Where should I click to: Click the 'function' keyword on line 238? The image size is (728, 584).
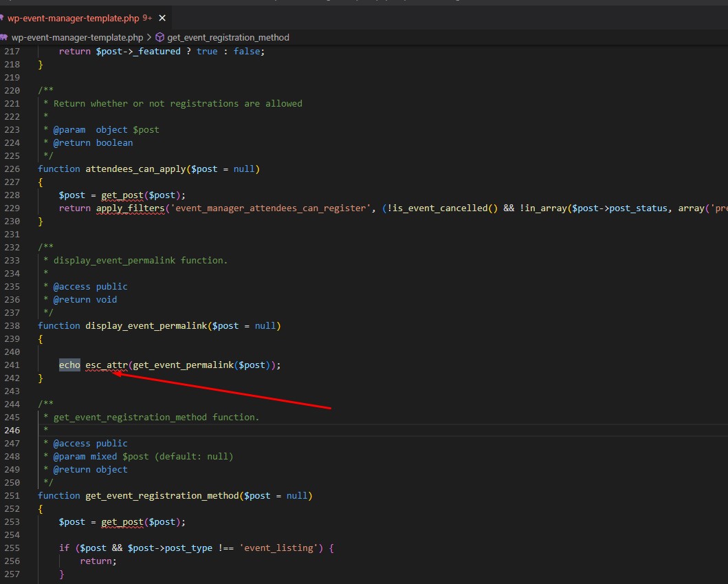[59, 326]
